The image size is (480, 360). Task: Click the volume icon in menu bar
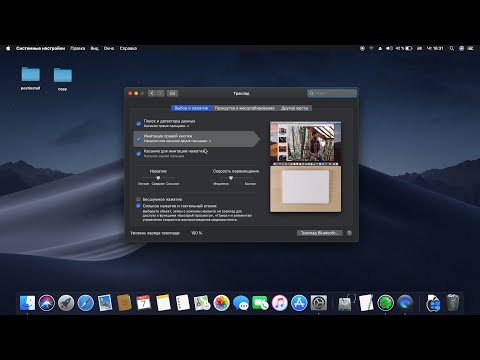pyautogui.click(x=389, y=48)
